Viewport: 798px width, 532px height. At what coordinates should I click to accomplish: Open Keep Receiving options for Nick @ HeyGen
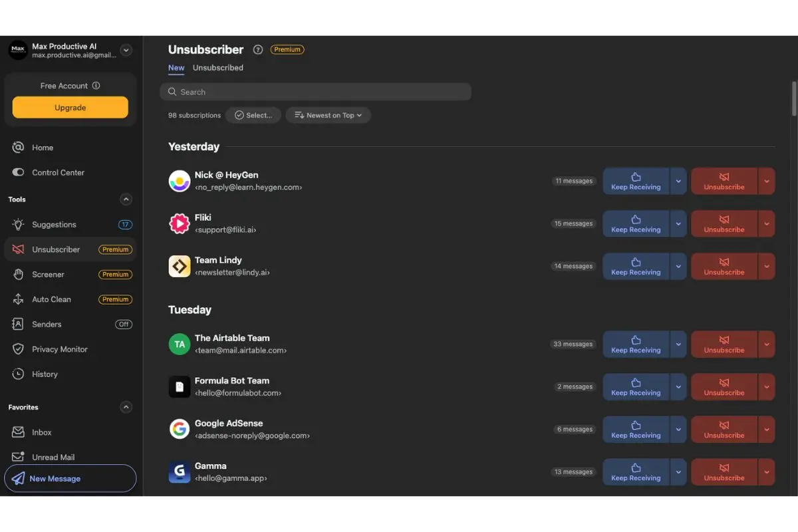pos(678,181)
